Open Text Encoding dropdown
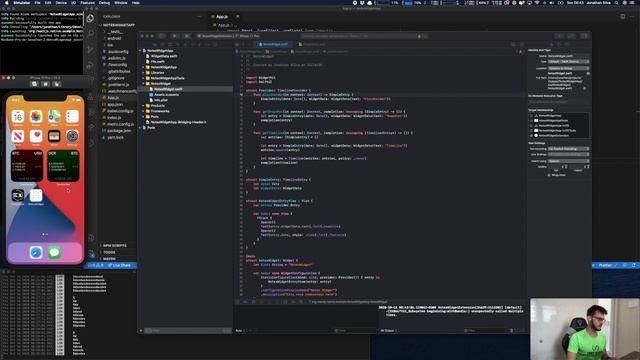 pyautogui.click(x=569, y=149)
